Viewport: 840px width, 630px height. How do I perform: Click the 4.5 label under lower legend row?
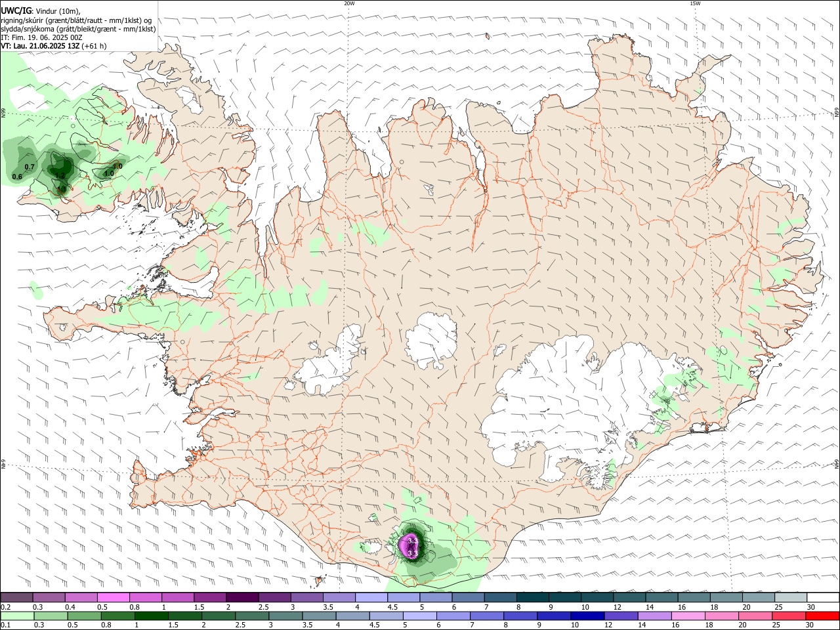pos(374,626)
